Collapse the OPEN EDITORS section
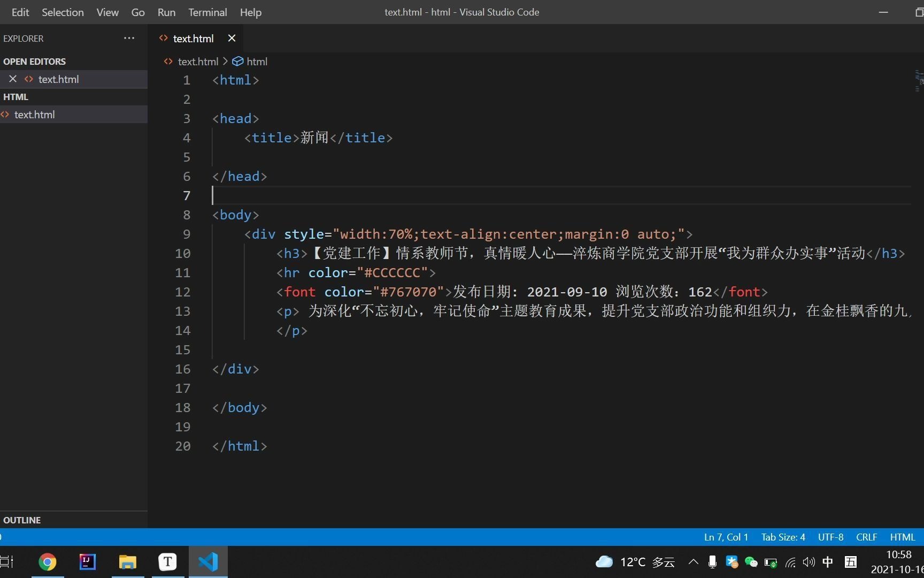This screenshot has height=578, width=924. coord(35,61)
